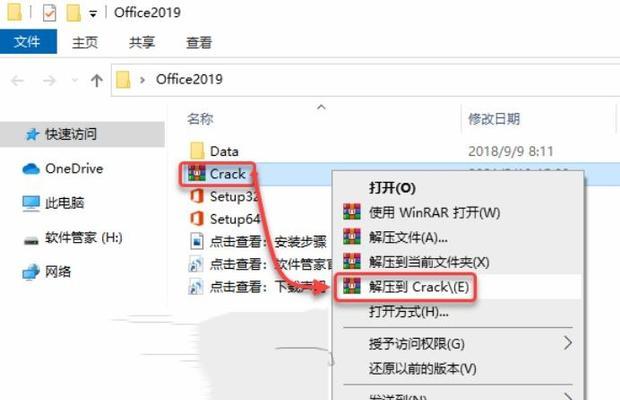Click the OneDrive cloud icon in sidebar

pyautogui.click(x=31, y=169)
